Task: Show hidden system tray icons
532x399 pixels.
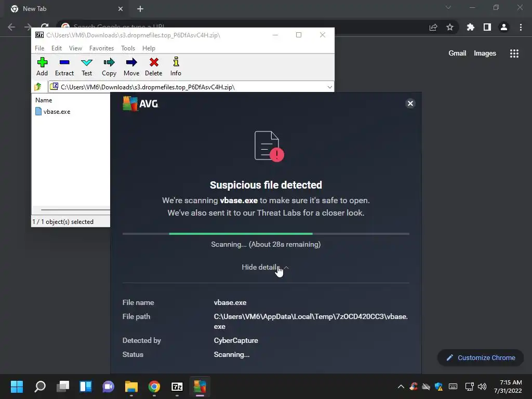Action: [x=401, y=387]
